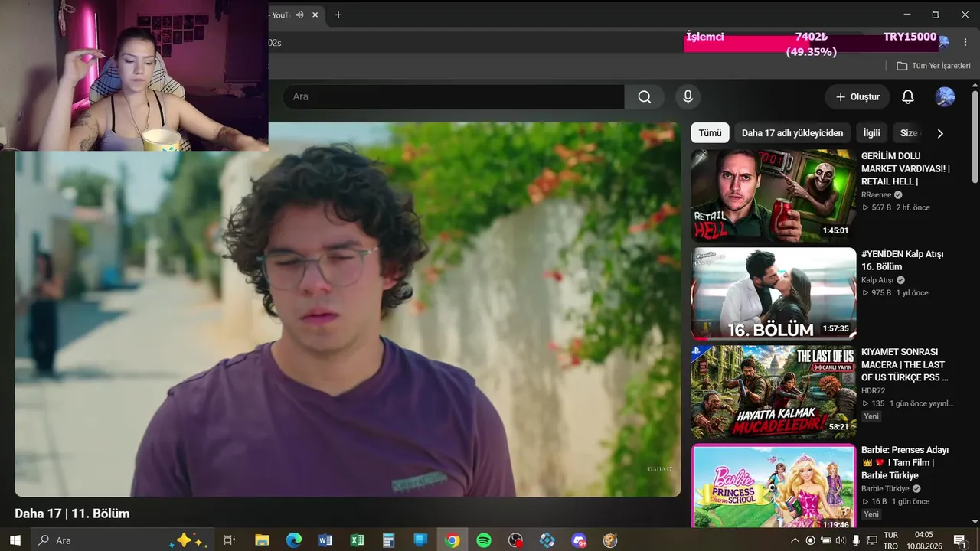980x551 pixels.
Task: Focus the YouTube Ara search field
Action: click(453, 97)
